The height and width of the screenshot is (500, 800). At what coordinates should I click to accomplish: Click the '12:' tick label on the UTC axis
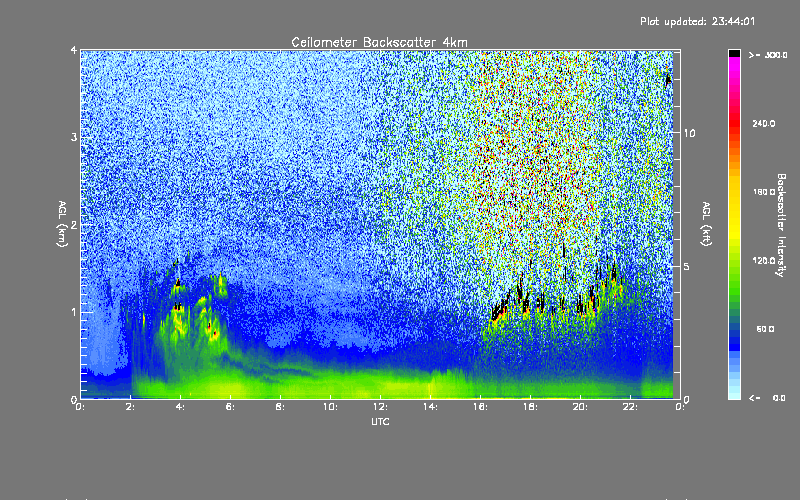[380, 407]
